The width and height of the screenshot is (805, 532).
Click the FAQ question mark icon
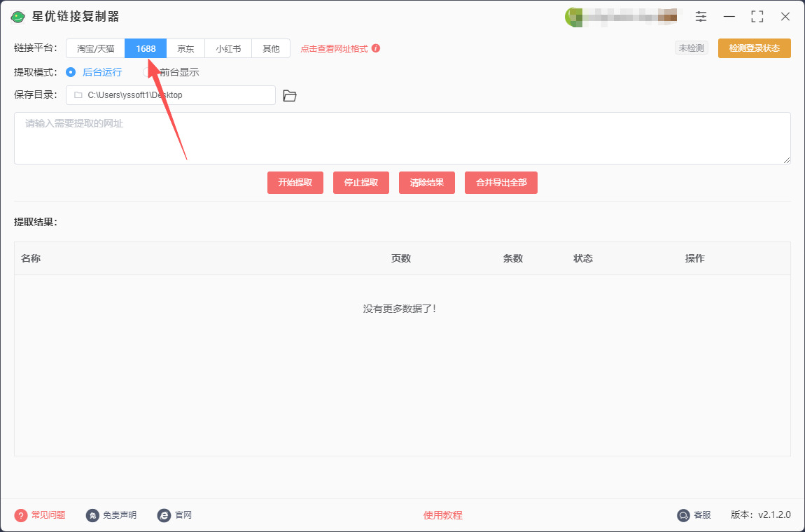(x=20, y=515)
